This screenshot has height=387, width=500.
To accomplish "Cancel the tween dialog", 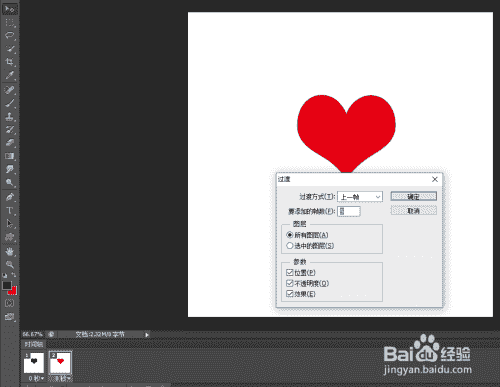I will 414,211.
